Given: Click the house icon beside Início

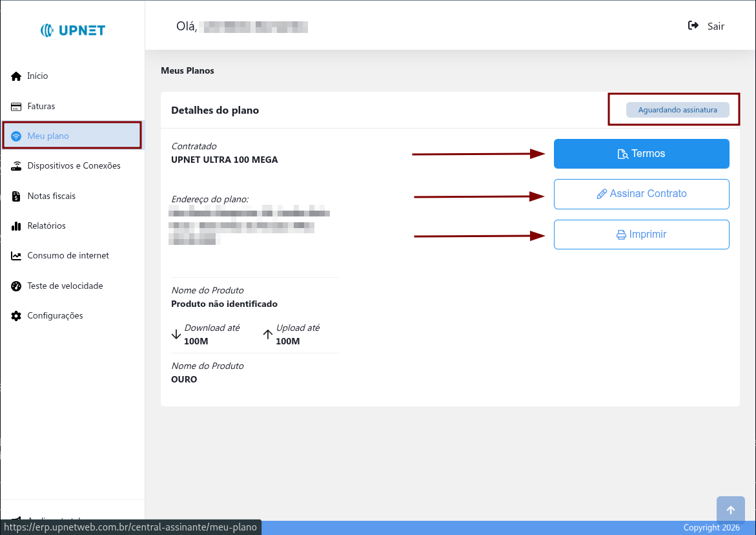Looking at the screenshot, I should [17, 76].
